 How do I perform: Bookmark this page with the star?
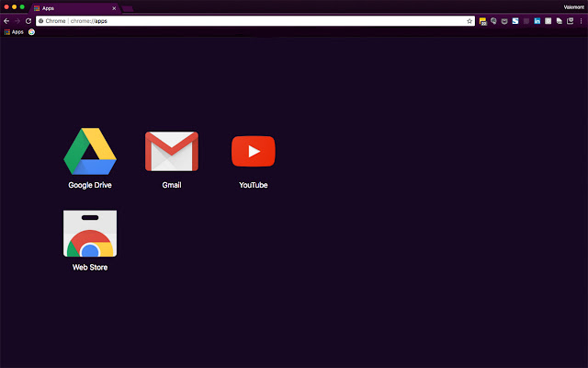click(x=469, y=21)
